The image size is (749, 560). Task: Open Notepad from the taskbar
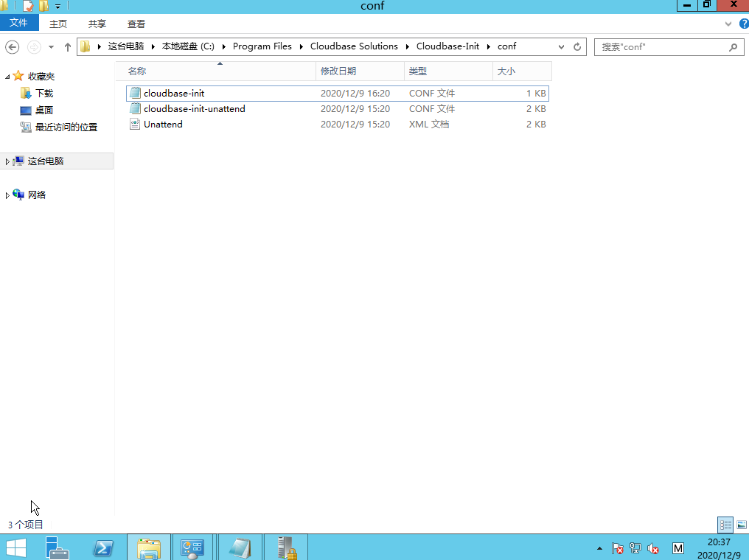(x=240, y=547)
